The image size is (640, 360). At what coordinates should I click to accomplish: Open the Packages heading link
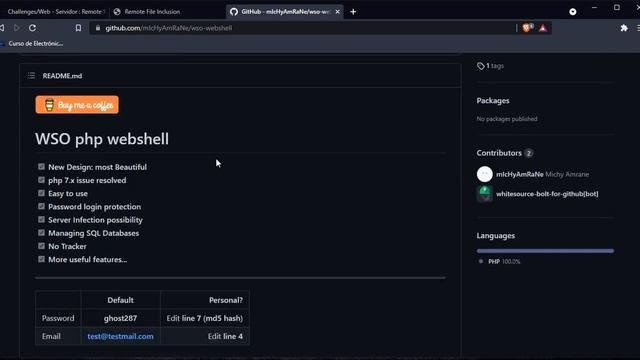coord(493,100)
